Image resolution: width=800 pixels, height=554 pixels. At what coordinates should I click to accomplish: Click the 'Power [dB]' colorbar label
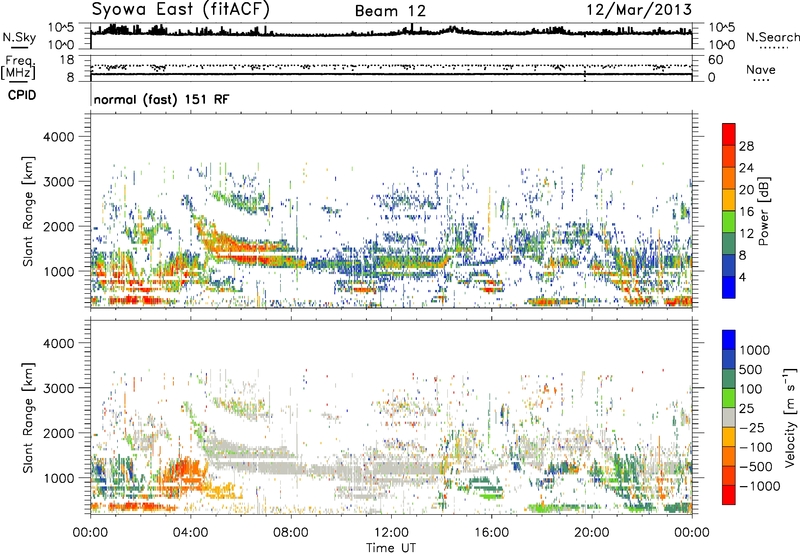pyautogui.click(x=763, y=211)
